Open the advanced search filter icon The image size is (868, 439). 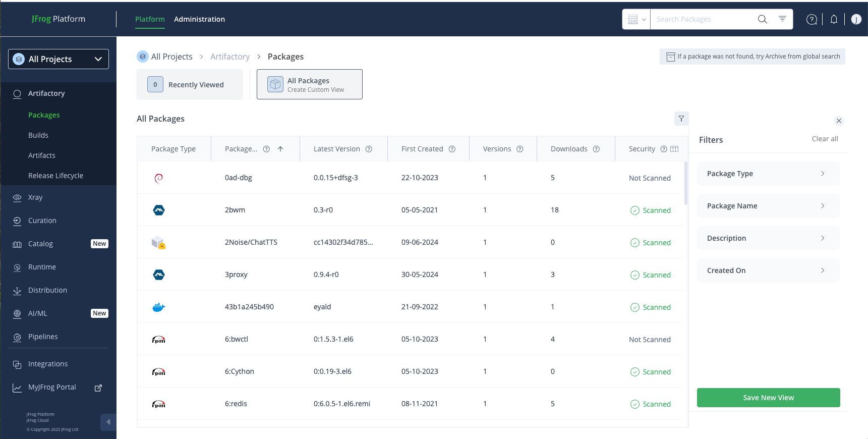pyautogui.click(x=782, y=19)
